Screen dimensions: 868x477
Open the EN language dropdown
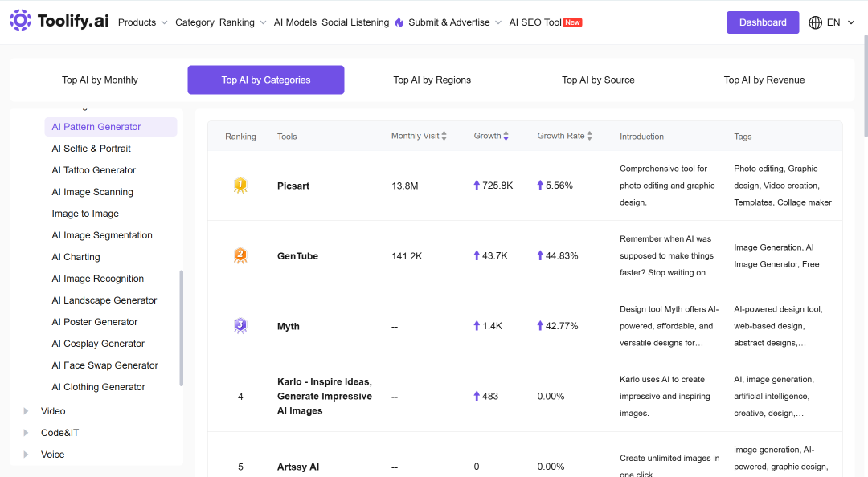[841, 22]
